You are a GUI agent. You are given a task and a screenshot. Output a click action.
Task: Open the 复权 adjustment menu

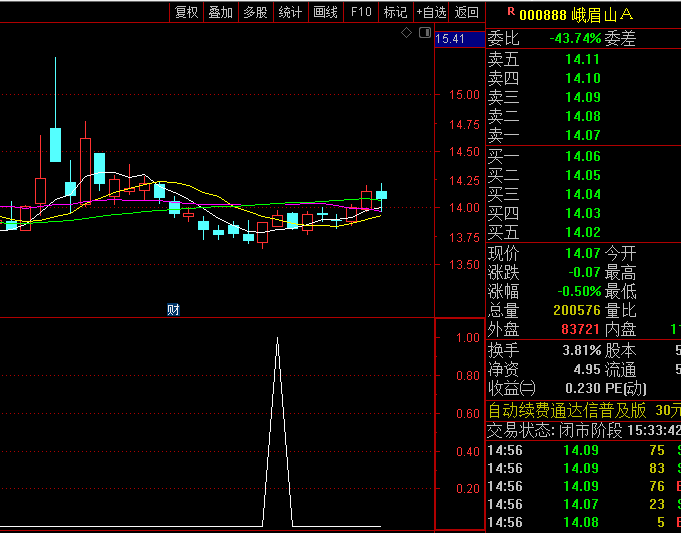coord(186,12)
